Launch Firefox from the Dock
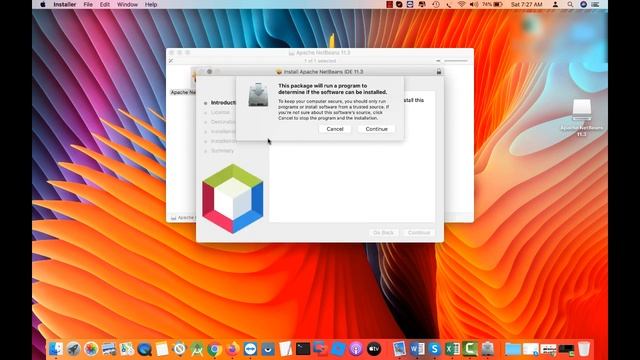The height and width of the screenshot is (360, 640). (232, 349)
